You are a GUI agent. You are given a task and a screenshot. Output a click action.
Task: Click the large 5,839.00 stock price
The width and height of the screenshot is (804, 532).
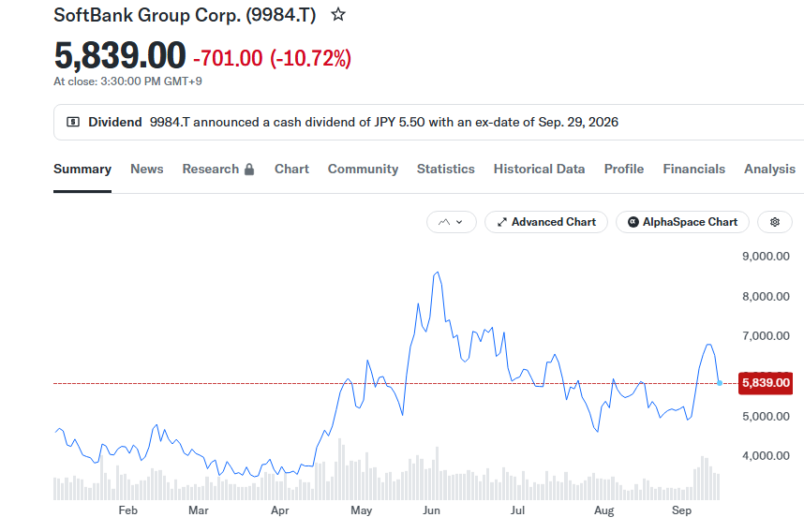tap(120, 55)
